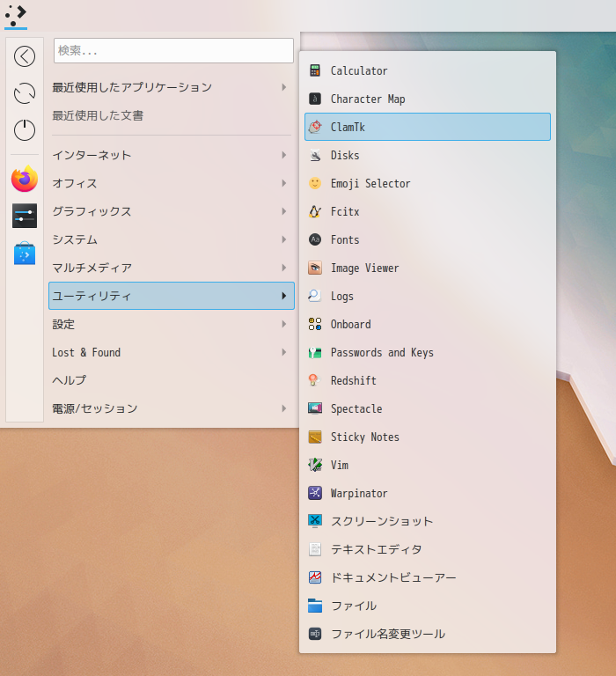Expand the インターネット submenu arrow

click(284, 155)
